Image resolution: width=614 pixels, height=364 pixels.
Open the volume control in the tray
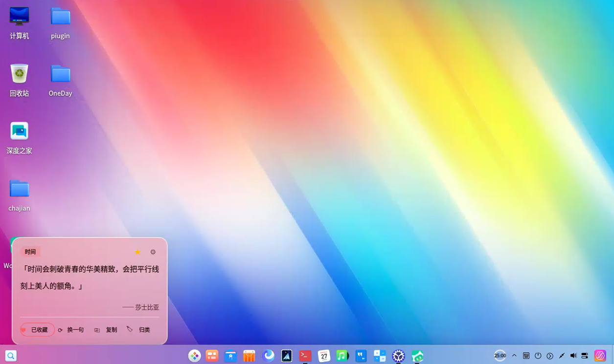click(573, 356)
